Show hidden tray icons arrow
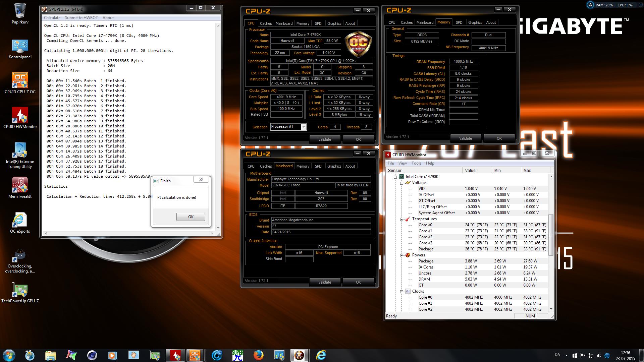The image size is (644, 362). (x=567, y=355)
